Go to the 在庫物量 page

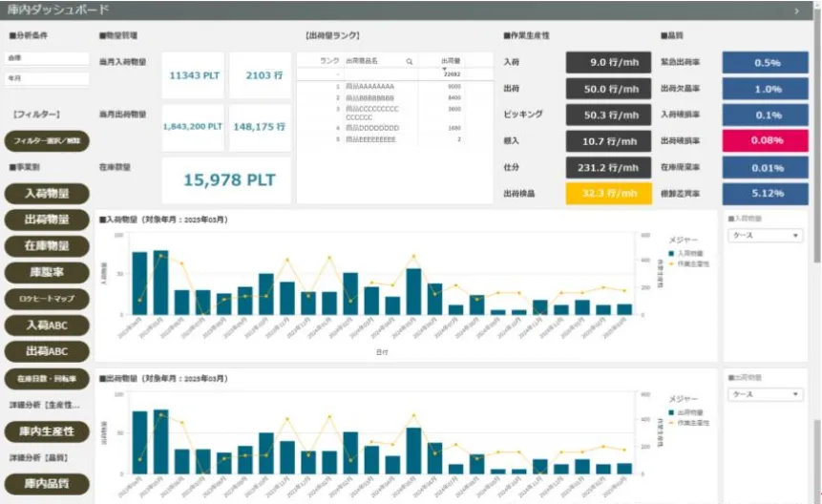pyautogui.click(x=47, y=245)
